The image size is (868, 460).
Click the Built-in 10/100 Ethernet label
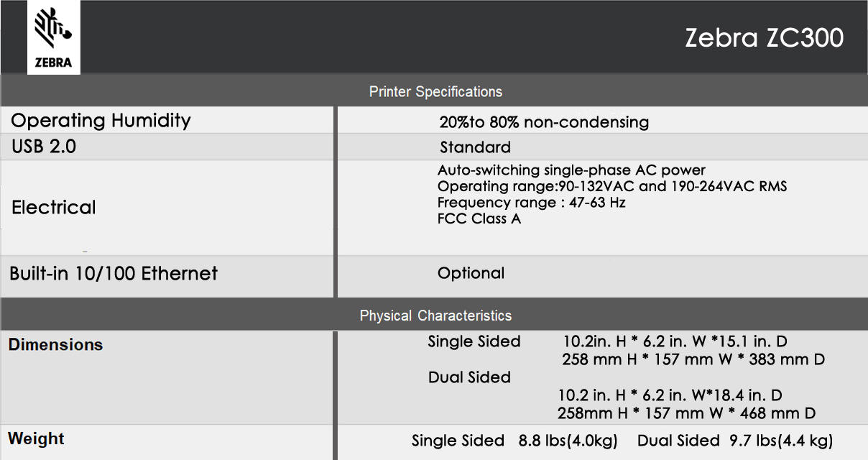pos(114,274)
